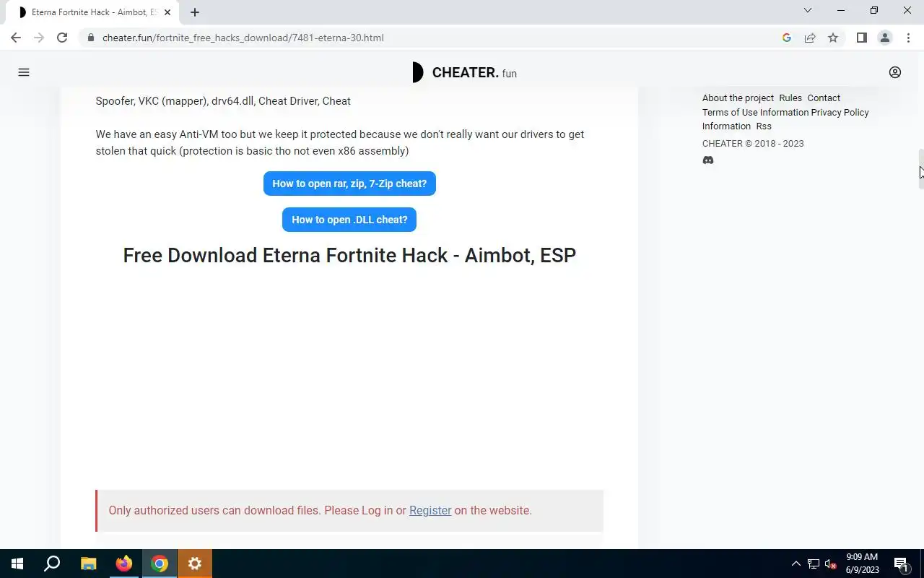This screenshot has height=578, width=924.
Task: Open the user account profile icon
Action: 895,72
